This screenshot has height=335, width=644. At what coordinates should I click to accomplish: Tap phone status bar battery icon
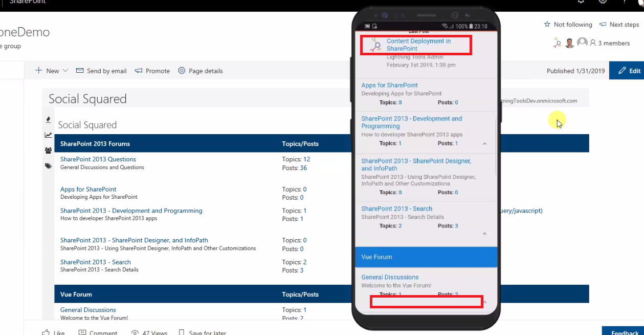[471, 26]
